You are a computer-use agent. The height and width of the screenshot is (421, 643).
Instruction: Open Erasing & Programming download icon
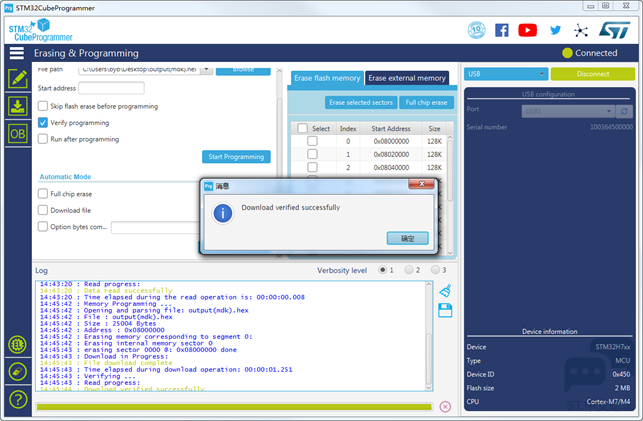18,106
